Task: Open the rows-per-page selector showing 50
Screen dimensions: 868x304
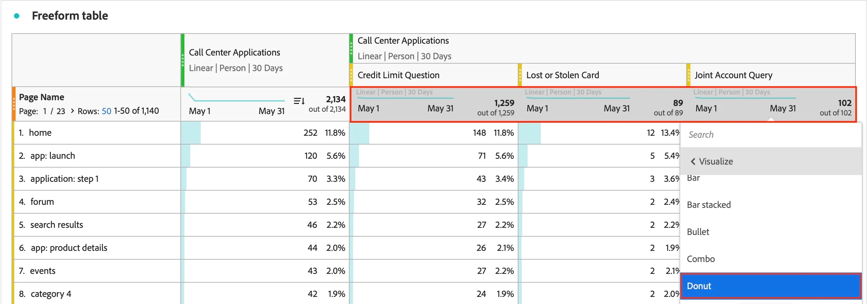Action: point(106,111)
